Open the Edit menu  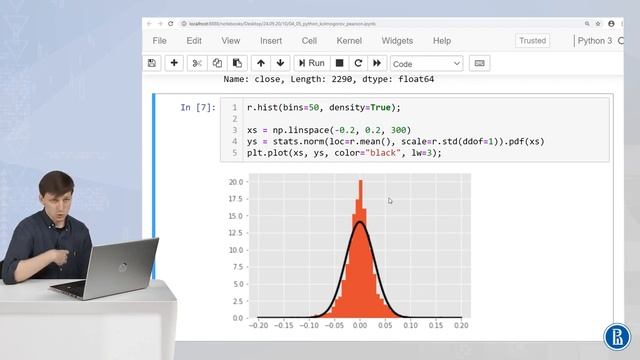coord(194,41)
